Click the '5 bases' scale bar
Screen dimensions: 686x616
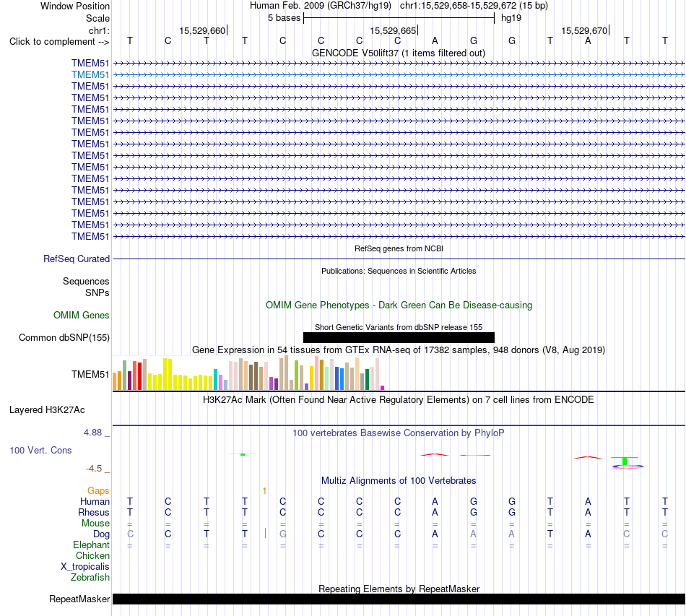pyautogui.click(x=399, y=18)
